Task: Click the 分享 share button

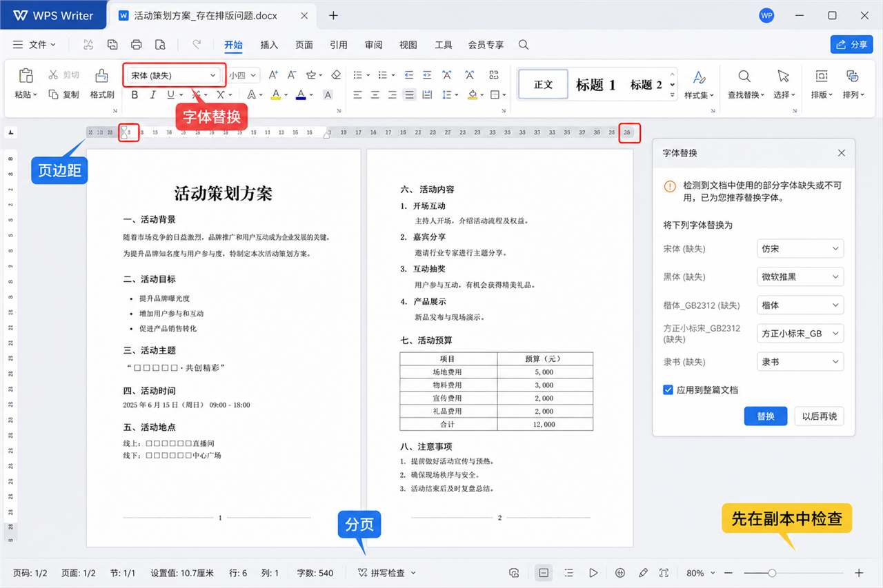Action: coord(852,44)
